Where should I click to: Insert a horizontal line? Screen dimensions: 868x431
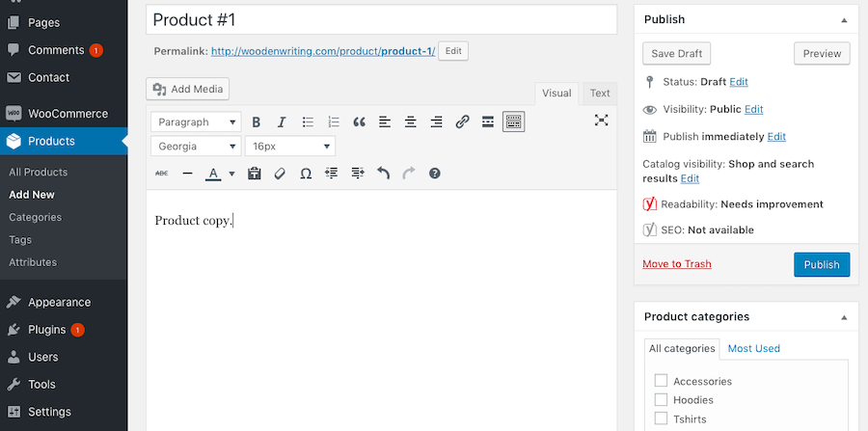[188, 174]
